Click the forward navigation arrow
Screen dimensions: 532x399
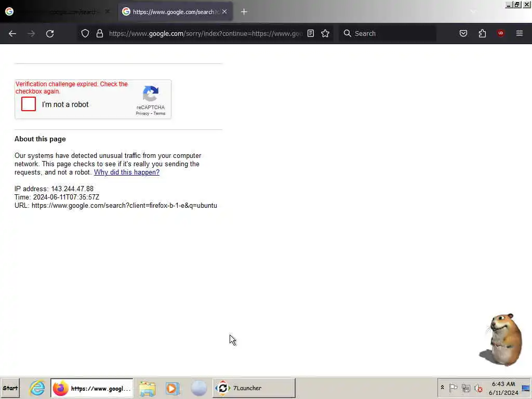(x=31, y=34)
